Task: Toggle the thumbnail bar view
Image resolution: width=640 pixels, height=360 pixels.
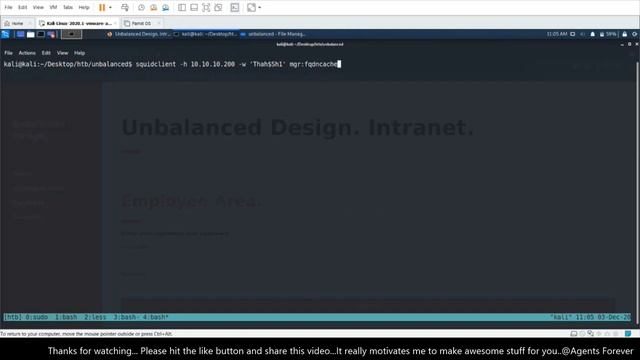Action: click(x=194, y=7)
